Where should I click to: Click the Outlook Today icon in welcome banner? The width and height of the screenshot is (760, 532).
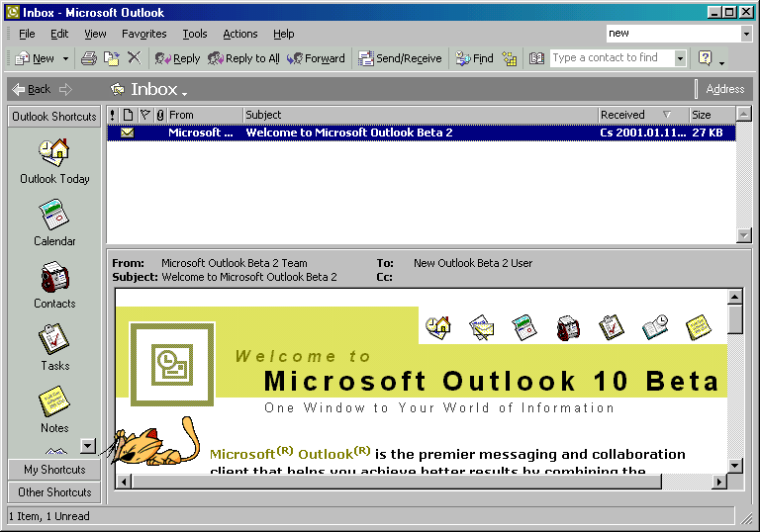[x=438, y=327]
